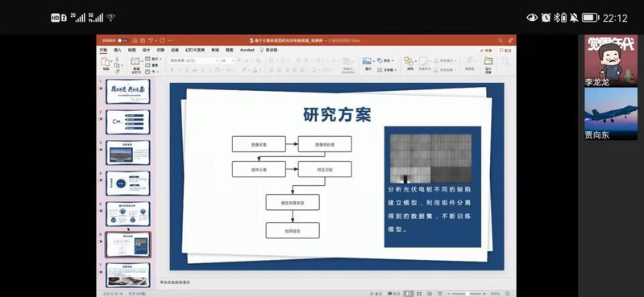Click the Save icon in quick access bar
The height and width of the screenshot is (297, 644).
pos(143,40)
